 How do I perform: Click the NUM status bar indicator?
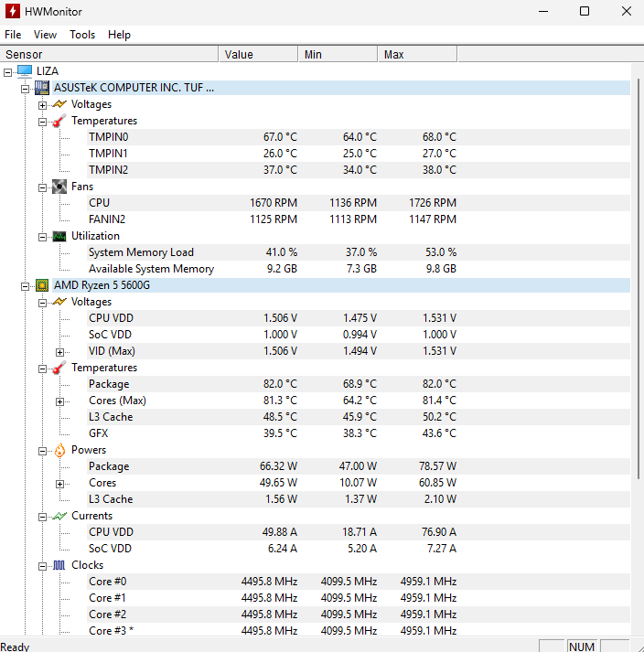582,647
